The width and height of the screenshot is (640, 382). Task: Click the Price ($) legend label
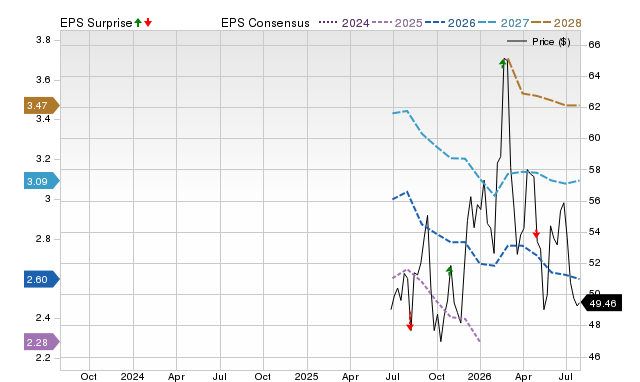click(551, 42)
